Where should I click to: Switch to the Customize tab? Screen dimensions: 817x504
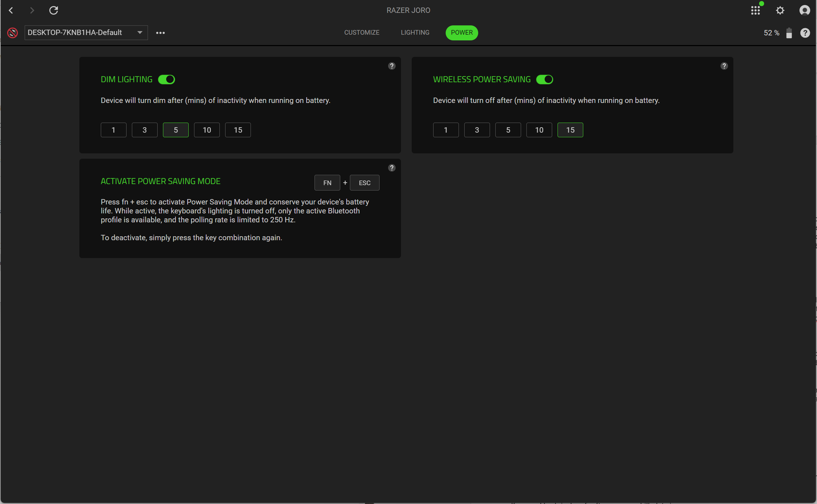[362, 33]
